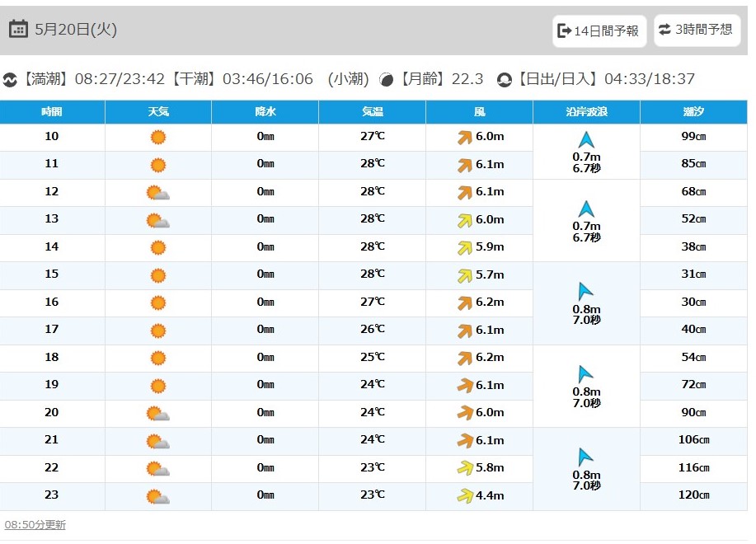Select the 潮汐 column header
The height and width of the screenshot is (544, 756).
click(693, 112)
